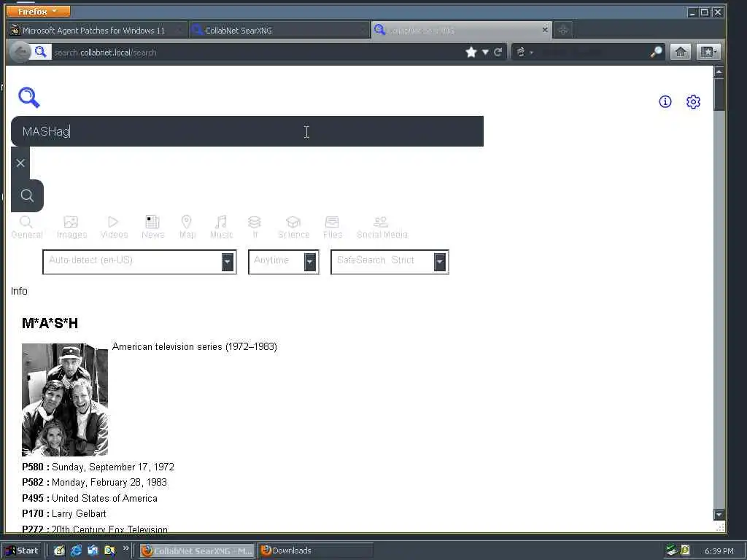Click the URL address bar

pos(258,52)
